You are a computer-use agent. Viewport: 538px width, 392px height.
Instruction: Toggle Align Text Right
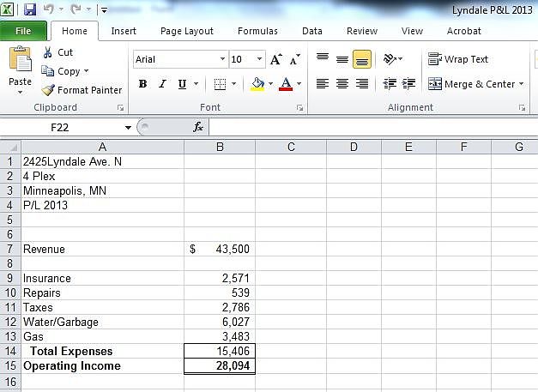click(x=362, y=83)
